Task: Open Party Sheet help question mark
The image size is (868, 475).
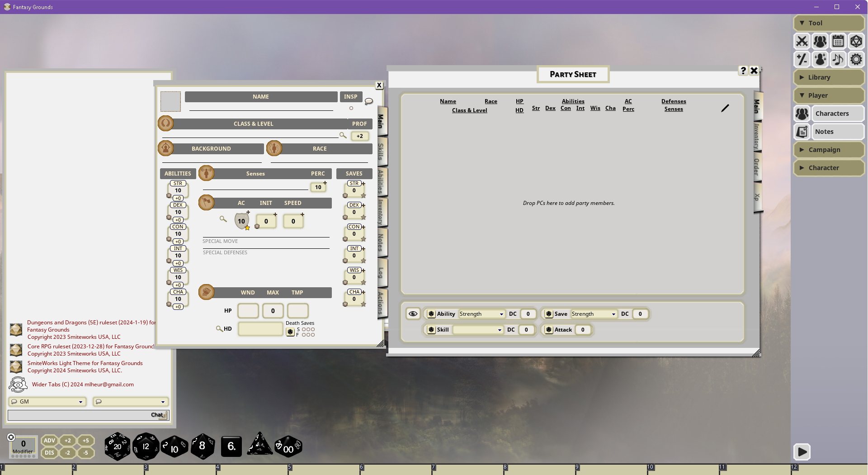Action: [743, 71]
